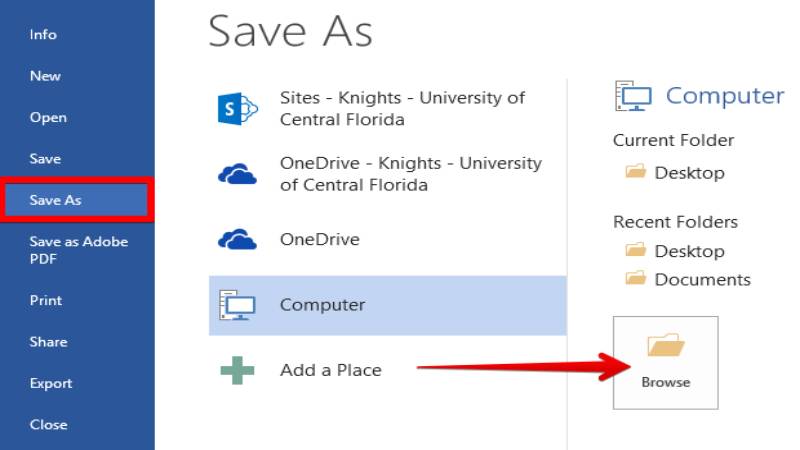This screenshot has height=450, width=800.
Task: Click the green Add a Place plus icon
Action: [238, 370]
